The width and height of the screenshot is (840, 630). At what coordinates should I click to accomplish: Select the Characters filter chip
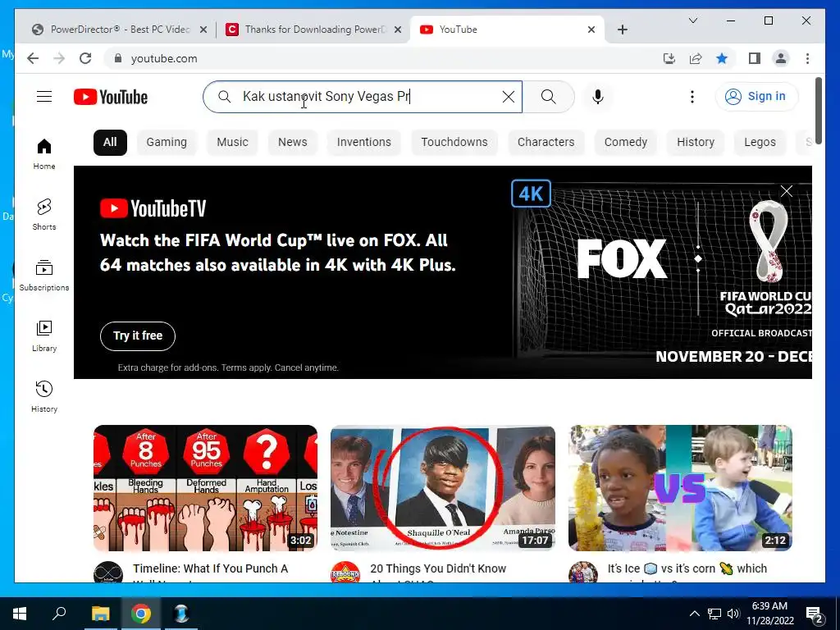546,143
